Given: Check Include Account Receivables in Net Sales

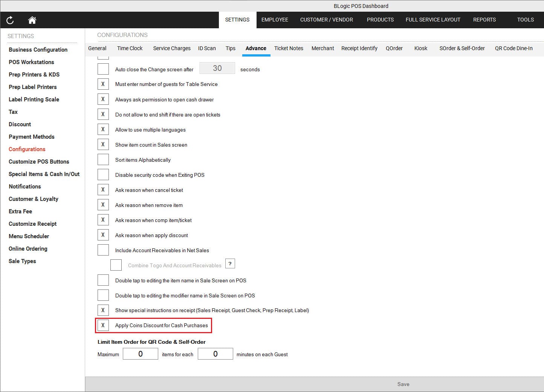Looking at the screenshot, I should click(103, 250).
